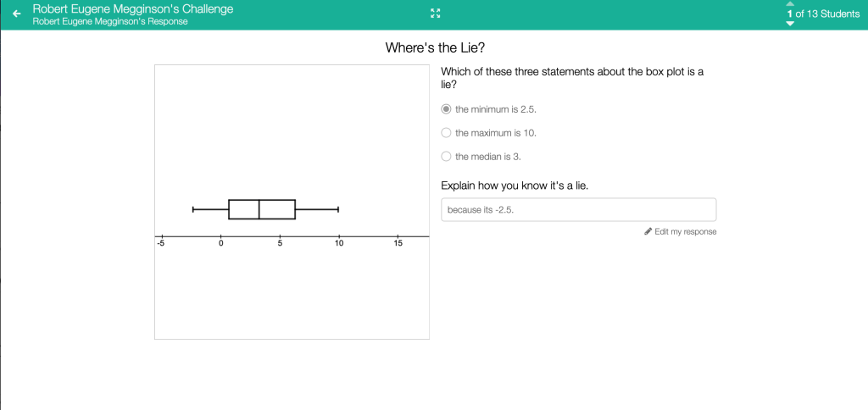
Task: Click the explanation text input field
Action: pyautogui.click(x=578, y=210)
